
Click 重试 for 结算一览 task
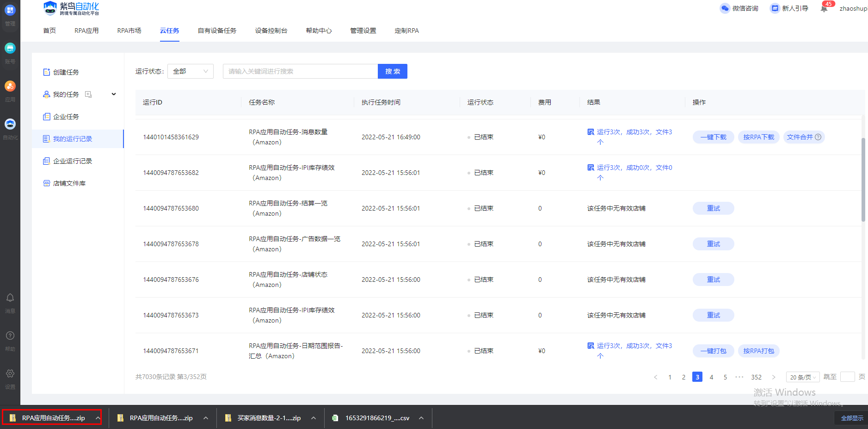pyautogui.click(x=713, y=208)
